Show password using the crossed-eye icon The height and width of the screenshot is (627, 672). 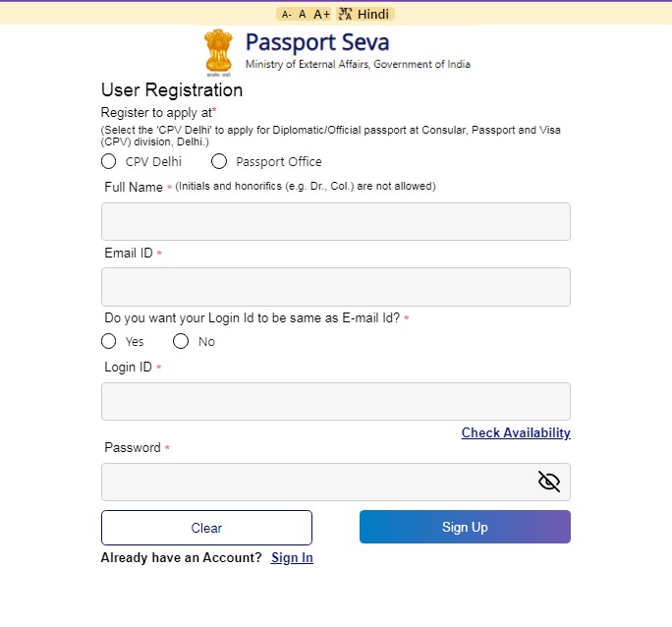548,482
